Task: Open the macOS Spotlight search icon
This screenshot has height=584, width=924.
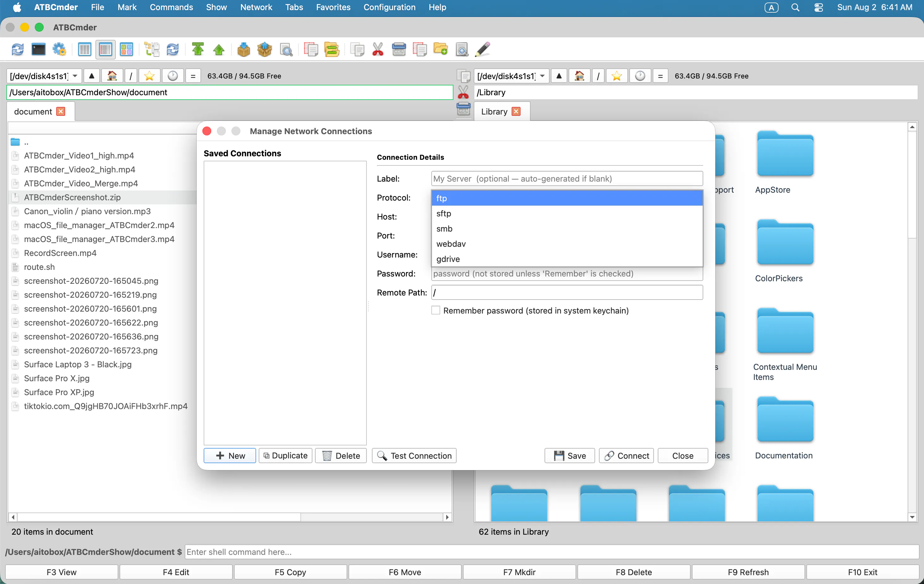Action: coord(795,7)
